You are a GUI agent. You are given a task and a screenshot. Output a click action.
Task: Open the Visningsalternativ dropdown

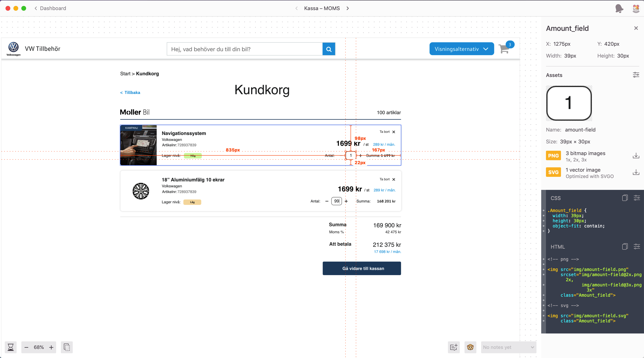(462, 49)
